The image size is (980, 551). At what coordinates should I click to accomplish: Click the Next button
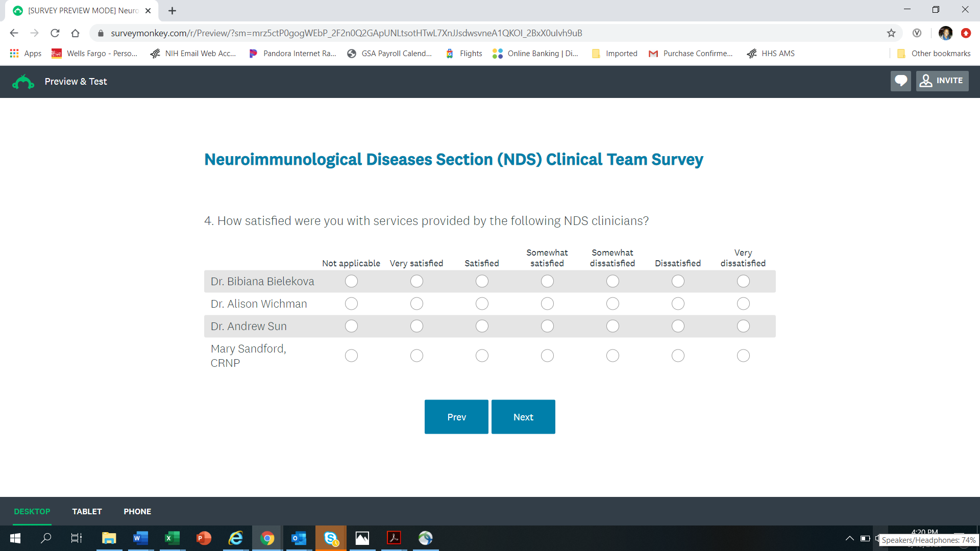523,417
